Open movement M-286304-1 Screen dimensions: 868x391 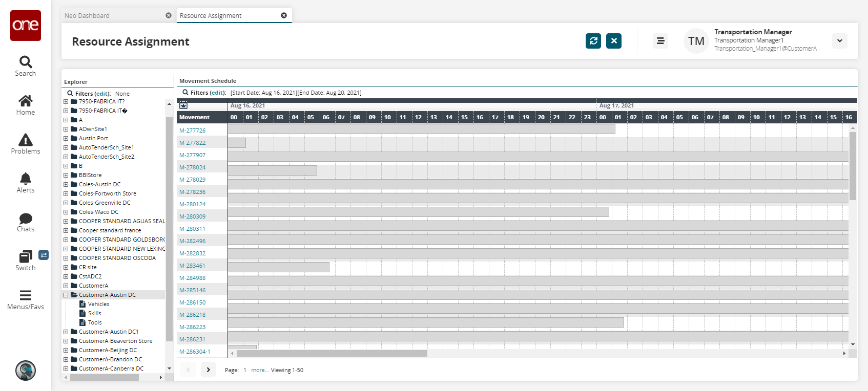click(x=195, y=352)
